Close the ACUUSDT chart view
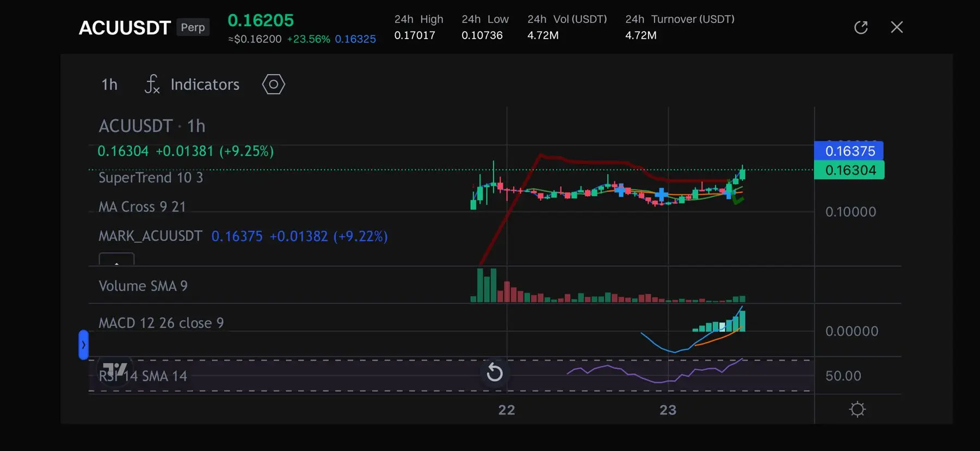 (897, 27)
